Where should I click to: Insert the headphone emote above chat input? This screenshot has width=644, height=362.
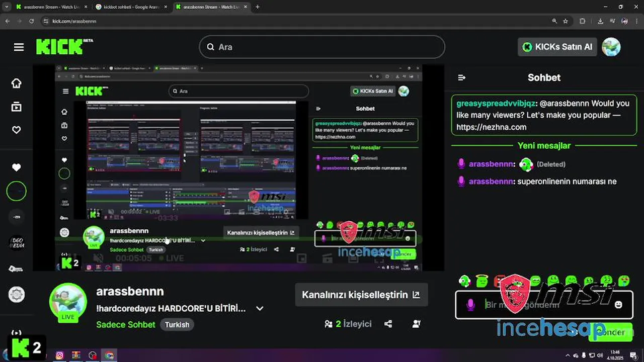click(464, 281)
